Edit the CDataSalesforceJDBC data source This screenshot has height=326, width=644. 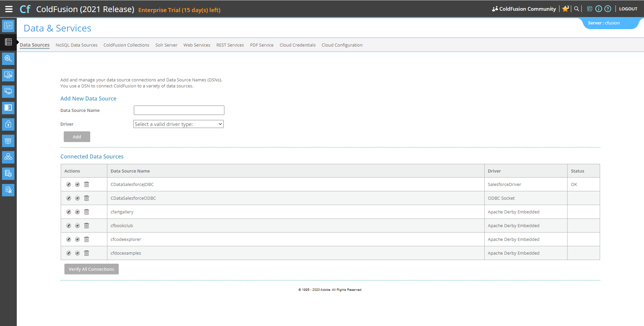(69, 185)
